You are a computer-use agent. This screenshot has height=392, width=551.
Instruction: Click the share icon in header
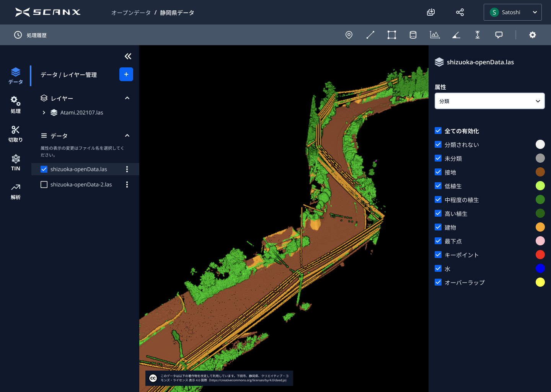pos(460,12)
